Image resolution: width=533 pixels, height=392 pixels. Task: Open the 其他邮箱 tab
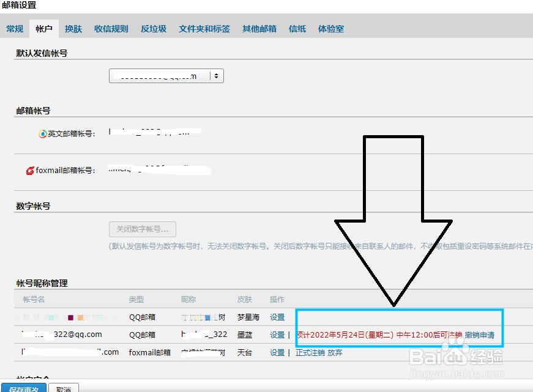coord(259,28)
